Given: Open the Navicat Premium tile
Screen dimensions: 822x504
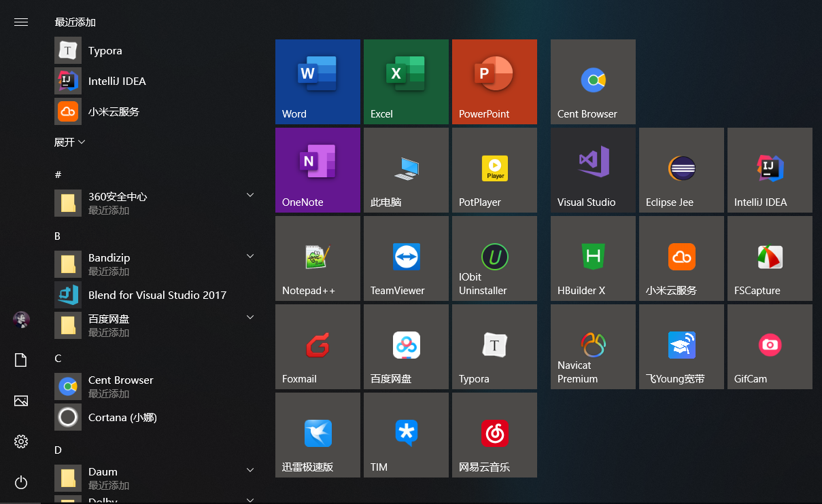Looking at the screenshot, I should point(593,346).
